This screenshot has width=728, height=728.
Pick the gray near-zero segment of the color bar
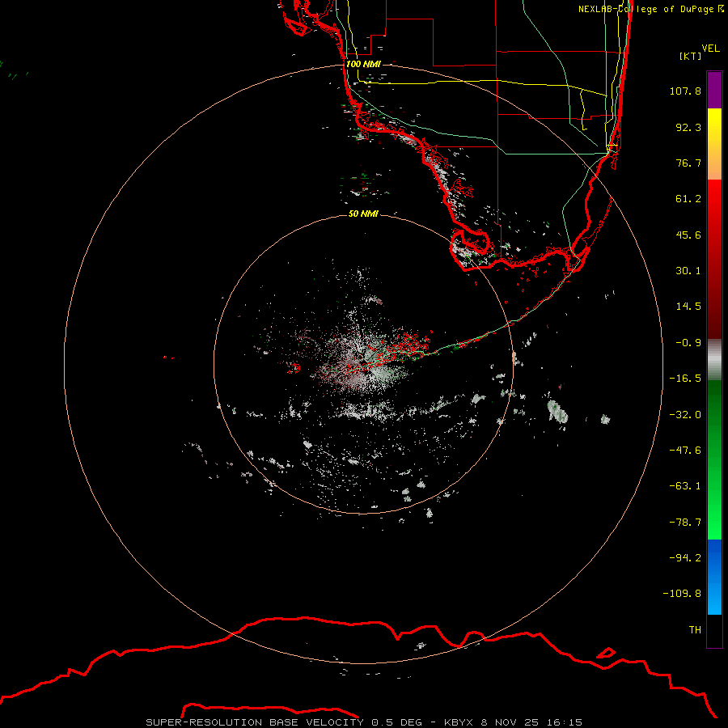pos(714,359)
